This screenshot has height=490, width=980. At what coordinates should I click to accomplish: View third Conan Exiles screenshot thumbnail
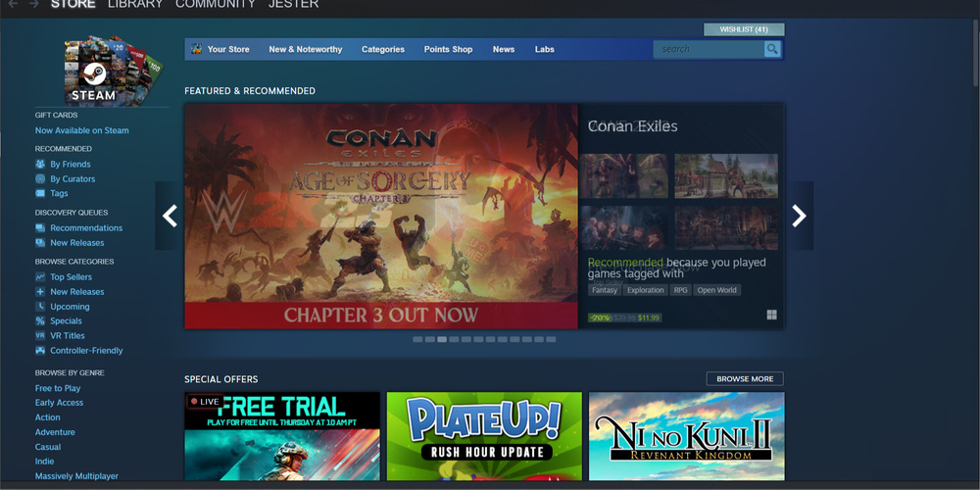click(x=625, y=228)
